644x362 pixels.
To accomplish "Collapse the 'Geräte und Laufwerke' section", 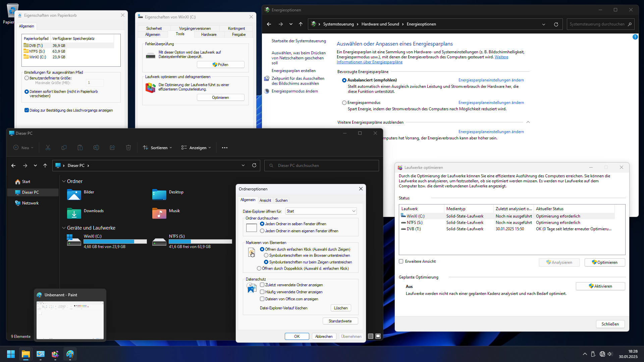I will click(64, 228).
